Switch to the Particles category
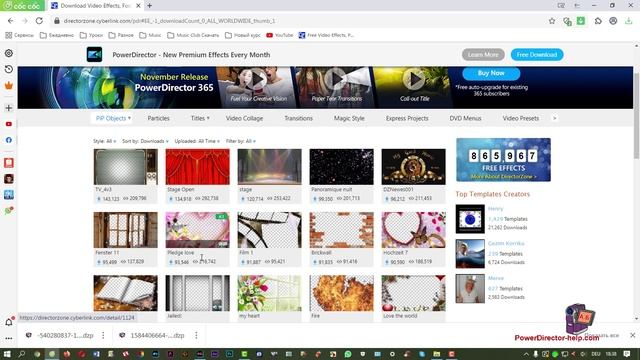This screenshot has width=640, height=360. 158,118
